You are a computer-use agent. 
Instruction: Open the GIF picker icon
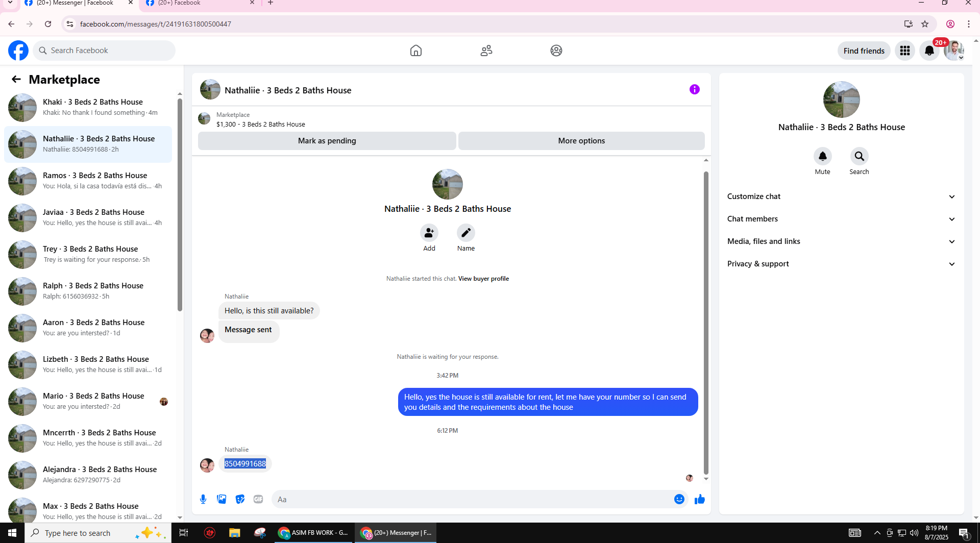pos(258,499)
